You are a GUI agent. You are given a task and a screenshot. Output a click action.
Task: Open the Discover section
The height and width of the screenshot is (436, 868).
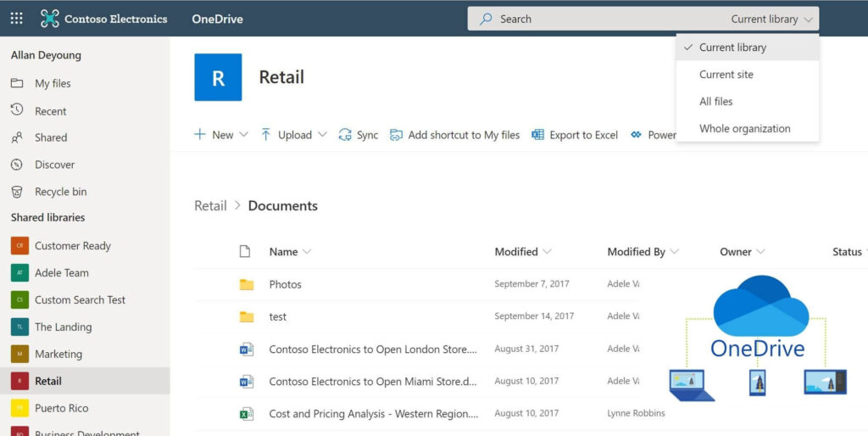click(54, 165)
